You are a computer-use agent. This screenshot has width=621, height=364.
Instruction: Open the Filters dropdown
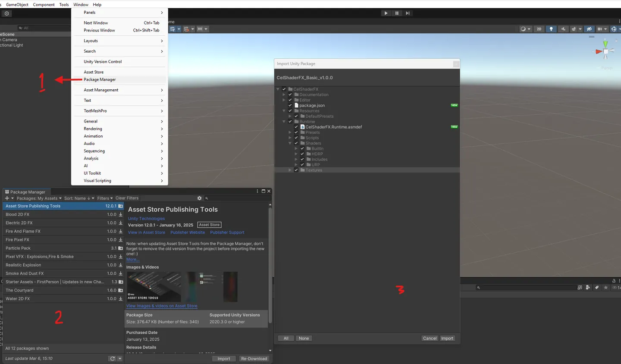[x=105, y=198]
